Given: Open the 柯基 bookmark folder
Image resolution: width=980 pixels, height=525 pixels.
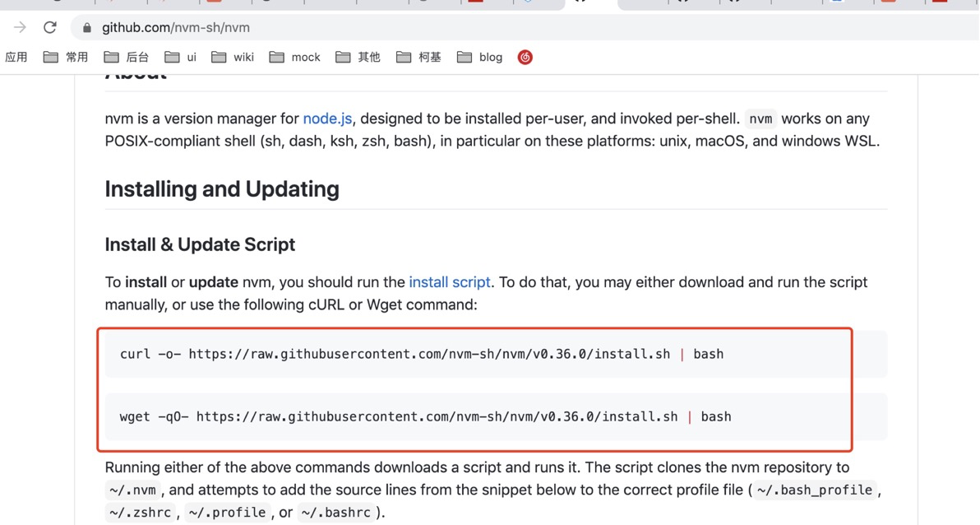Looking at the screenshot, I should pyautogui.click(x=419, y=57).
